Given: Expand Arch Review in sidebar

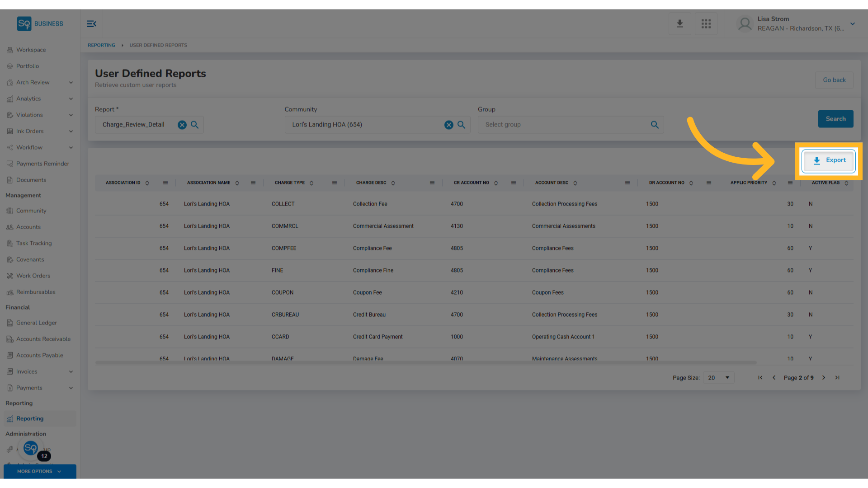Looking at the screenshot, I should coord(71,83).
